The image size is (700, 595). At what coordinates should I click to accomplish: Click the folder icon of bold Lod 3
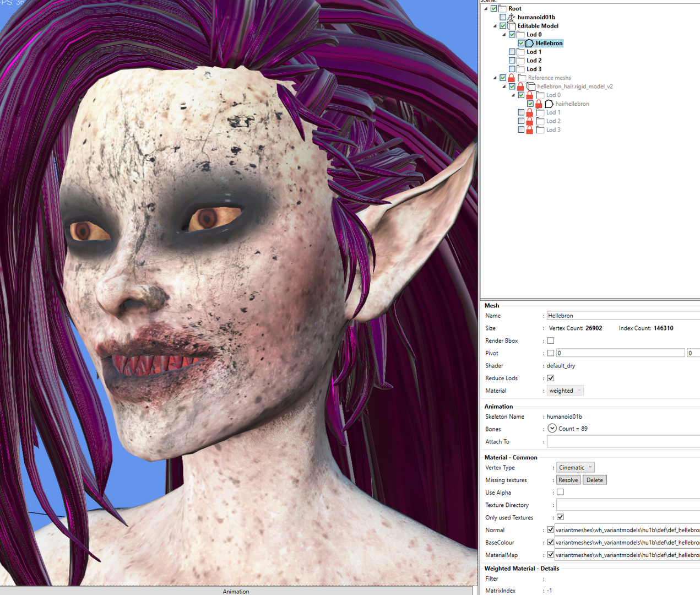[520, 69]
